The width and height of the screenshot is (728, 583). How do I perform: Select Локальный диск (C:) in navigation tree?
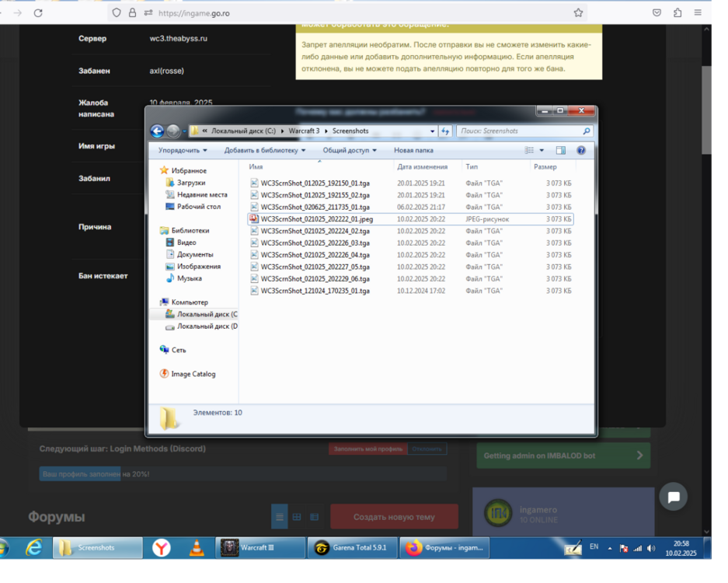tap(206, 314)
